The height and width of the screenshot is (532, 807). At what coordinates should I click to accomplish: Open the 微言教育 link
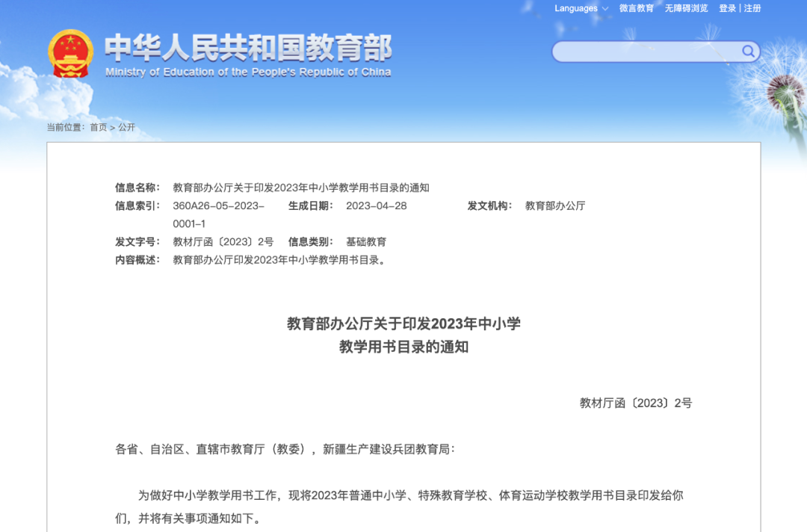coord(636,8)
